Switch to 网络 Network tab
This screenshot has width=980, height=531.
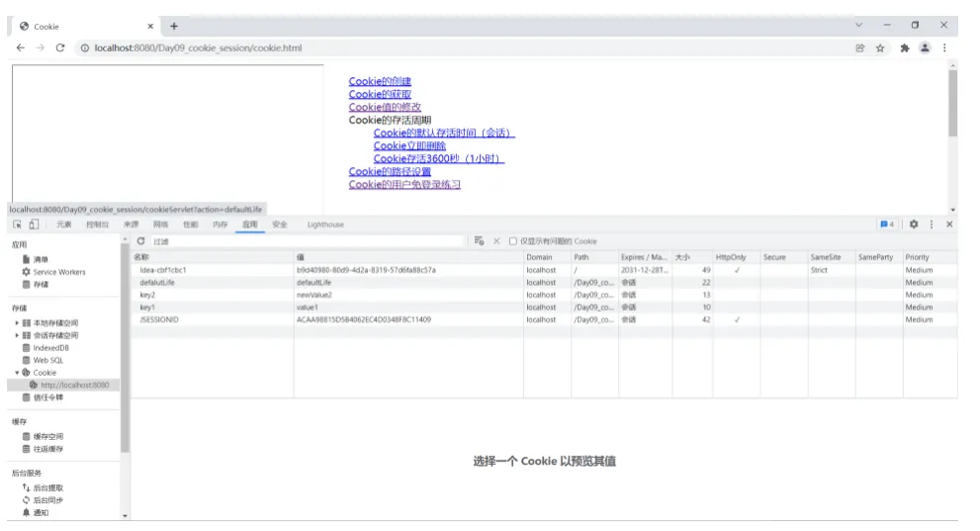click(x=160, y=224)
